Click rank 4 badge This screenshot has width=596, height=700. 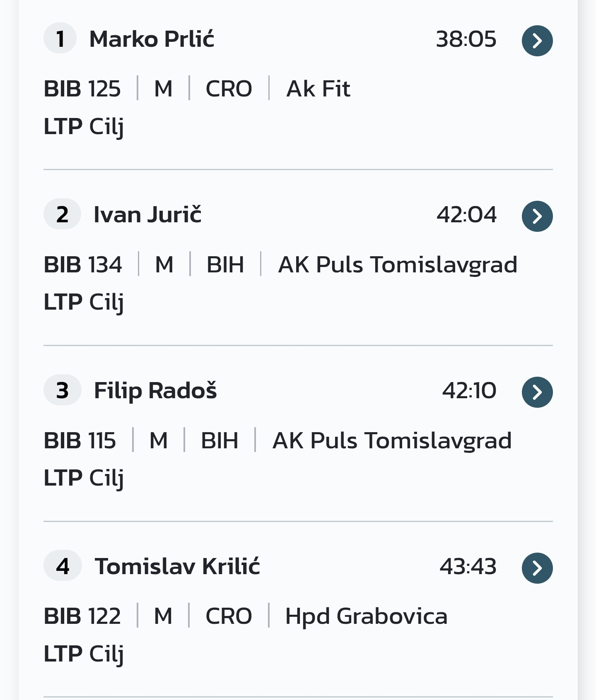click(x=63, y=566)
